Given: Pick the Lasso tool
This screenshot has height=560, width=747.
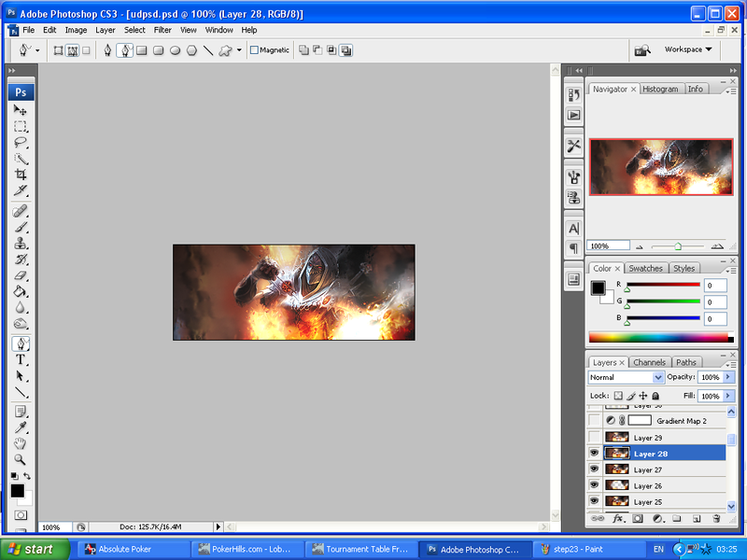Looking at the screenshot, I should (20, 143).
